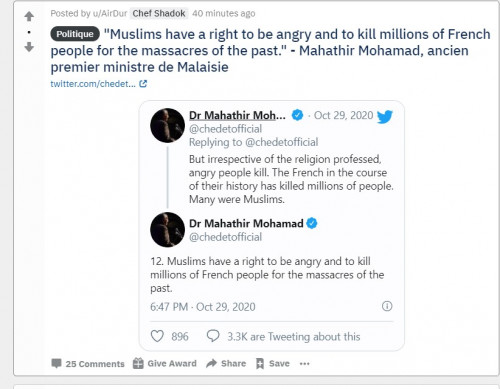The width and height of the screenshot is (500, 389).
Task: Open the 6:47 PM · Oct 29, 2020 timestamp
Action: tap(203, 307)
